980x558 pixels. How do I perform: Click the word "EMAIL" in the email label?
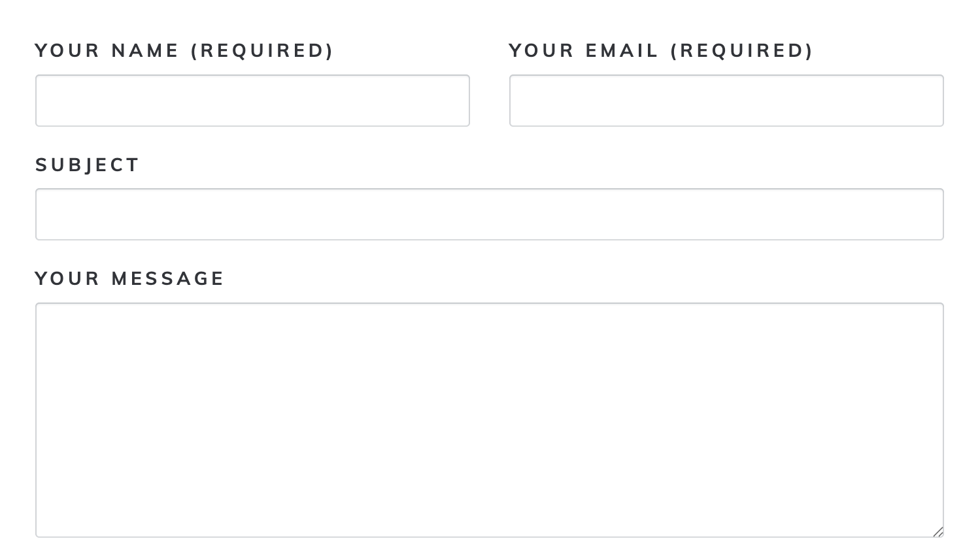(622, 51)
